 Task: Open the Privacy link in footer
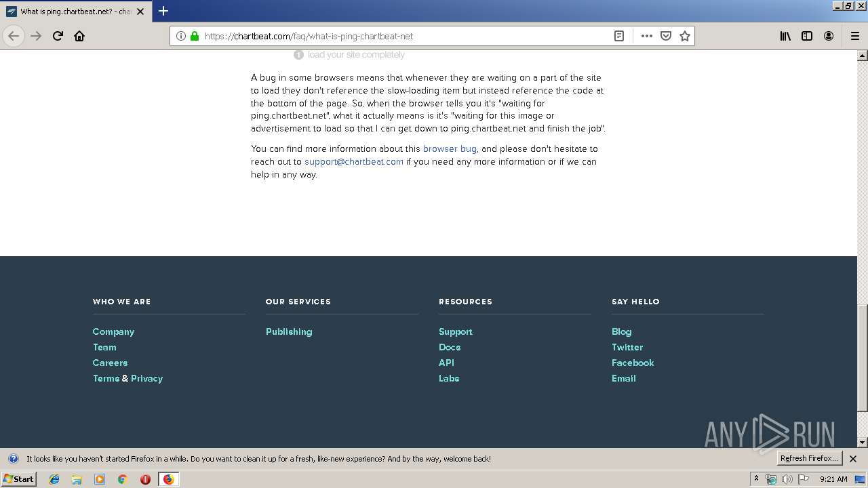146,378
